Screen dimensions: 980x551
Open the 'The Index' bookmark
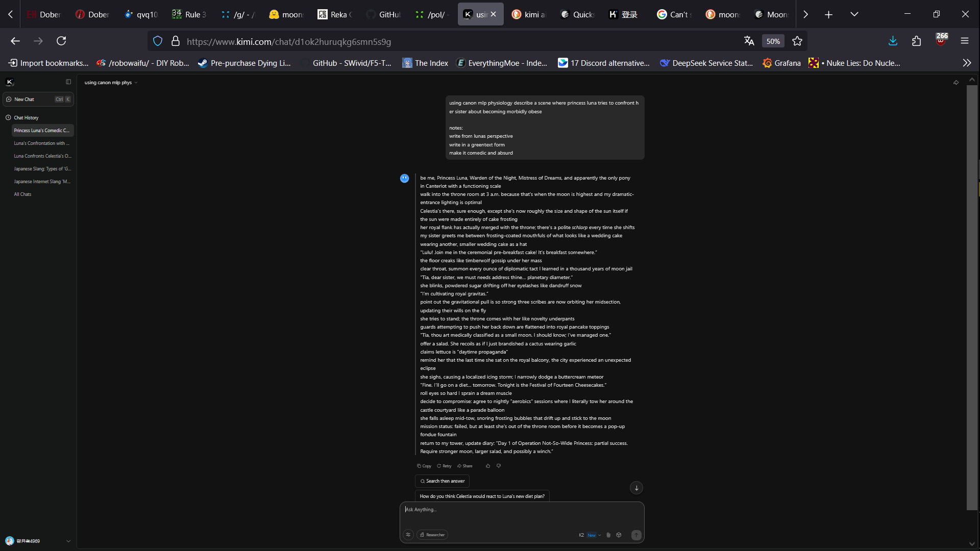(425, 63)
